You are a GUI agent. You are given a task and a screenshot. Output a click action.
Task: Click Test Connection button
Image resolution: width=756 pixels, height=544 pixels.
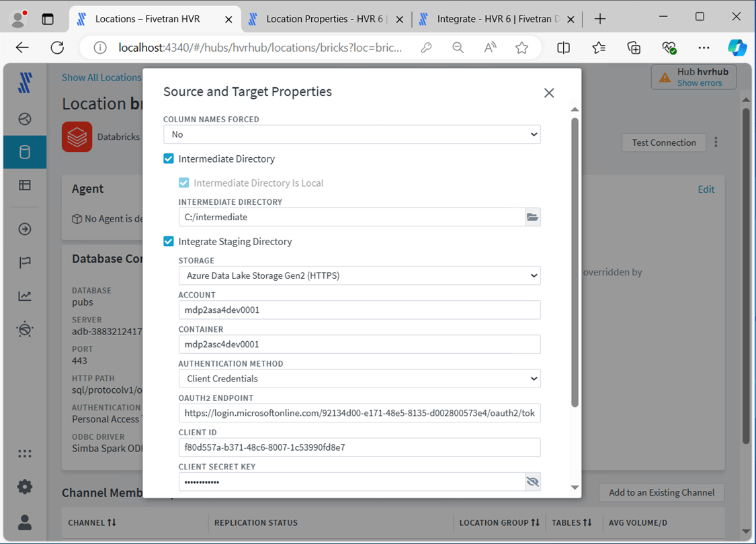point(664,142)
